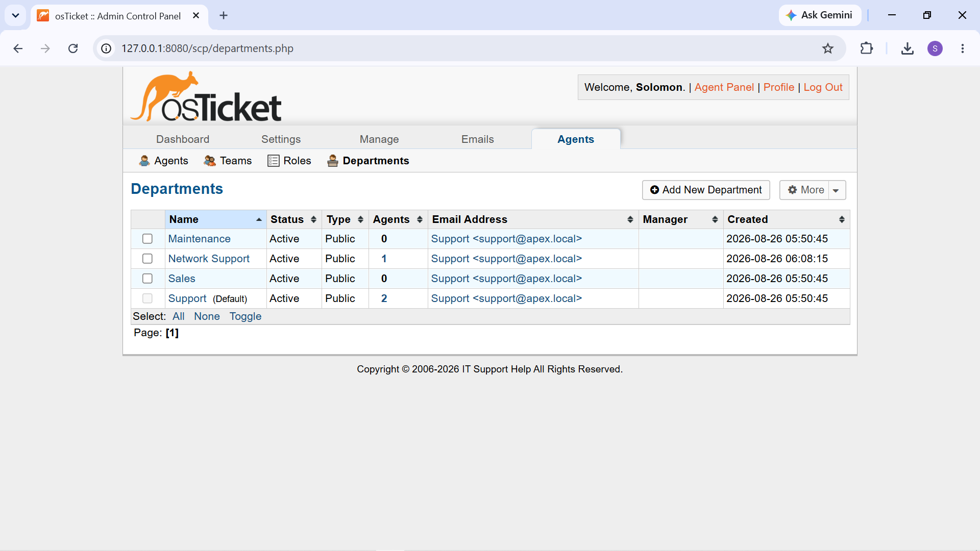980x551 pixels.
Task: Open the browser extensions puzzle icon
Action: (867, 48)
